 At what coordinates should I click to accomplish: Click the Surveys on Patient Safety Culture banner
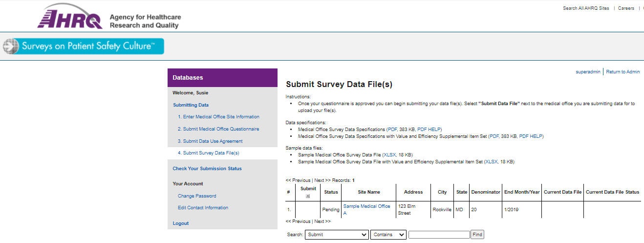pos(83,46)
